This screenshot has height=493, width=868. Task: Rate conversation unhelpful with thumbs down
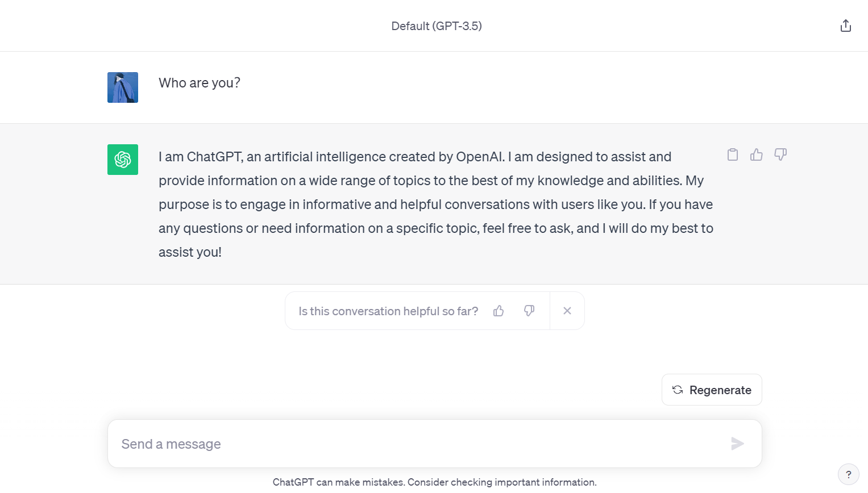(529, 311)
